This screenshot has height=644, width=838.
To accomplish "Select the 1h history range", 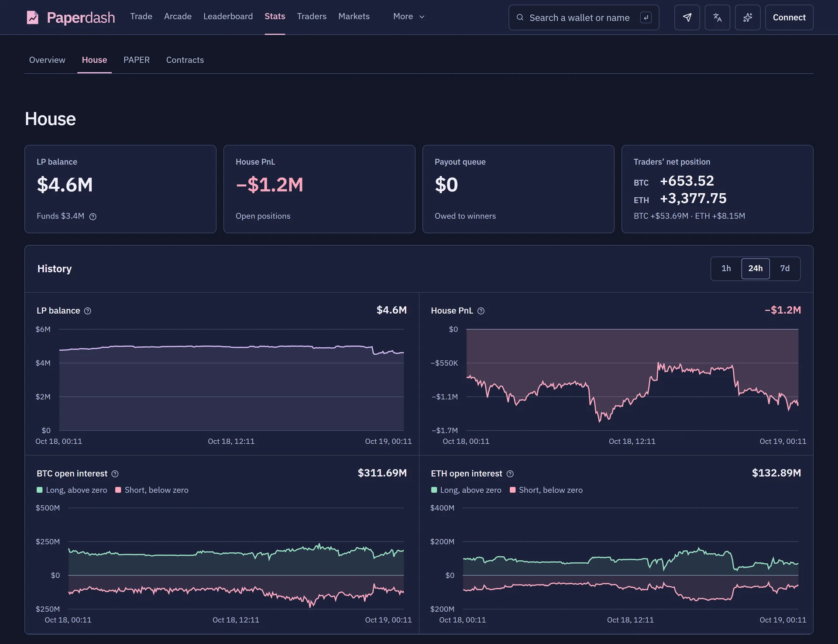I will click(x=726, y=268).
